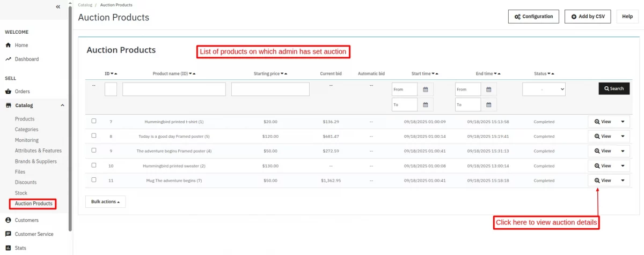644x255 pixels.
Task: Sort Product name column descending arrow
Action: 190,73
